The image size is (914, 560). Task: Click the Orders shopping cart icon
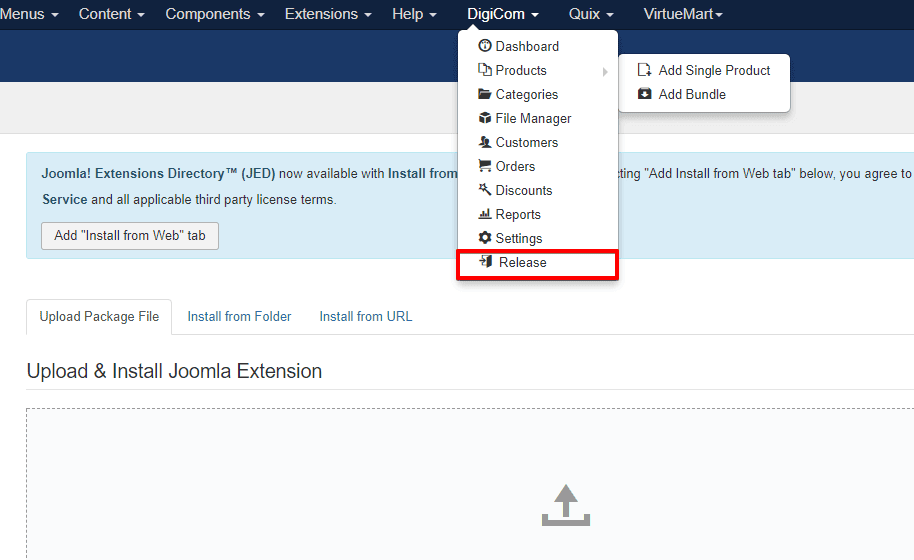pyautogui.click(x=485, y=166)
